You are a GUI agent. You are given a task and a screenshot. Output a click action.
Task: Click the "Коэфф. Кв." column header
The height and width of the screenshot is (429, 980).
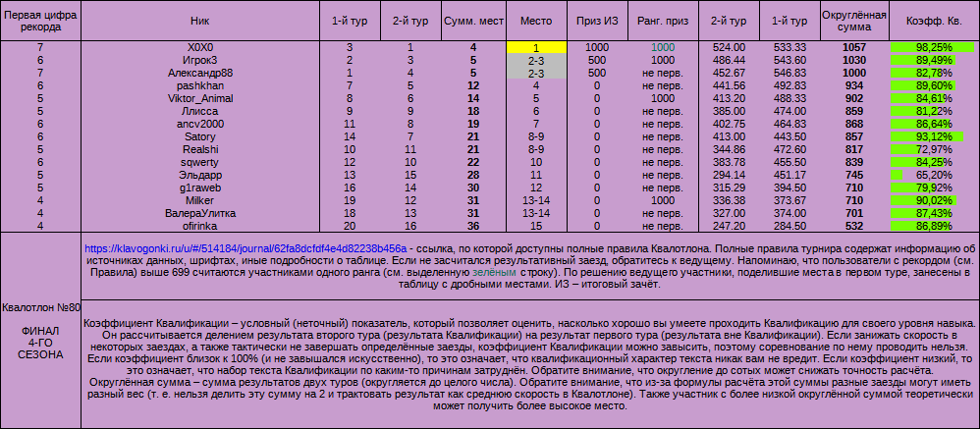pos(934,21)
